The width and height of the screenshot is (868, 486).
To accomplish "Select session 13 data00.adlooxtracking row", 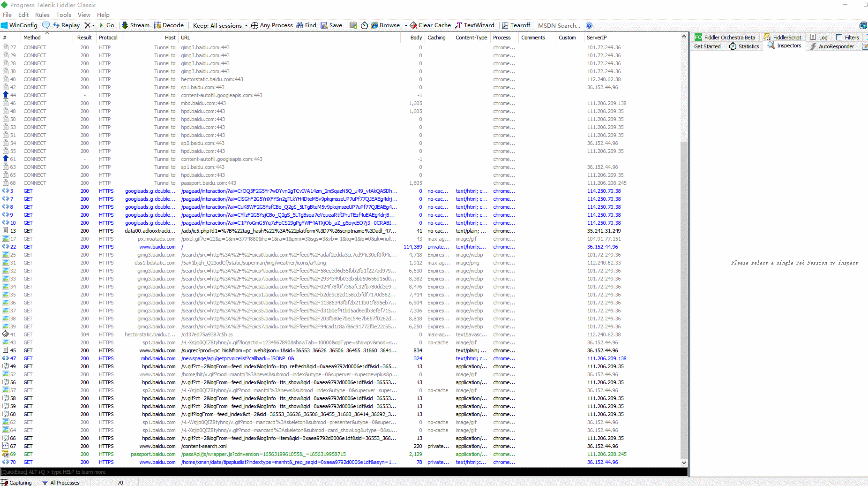I will click(340, 231).
